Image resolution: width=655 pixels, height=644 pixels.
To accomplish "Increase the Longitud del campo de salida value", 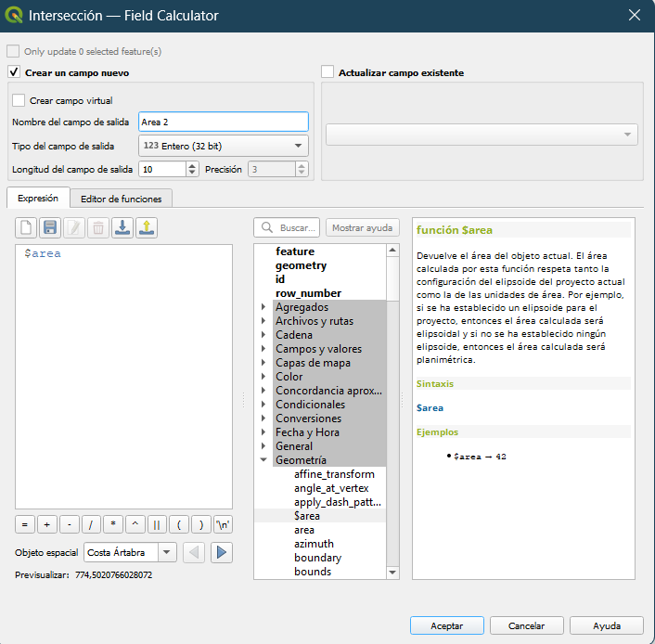I will pyautogui.click(x=192, y=165).
